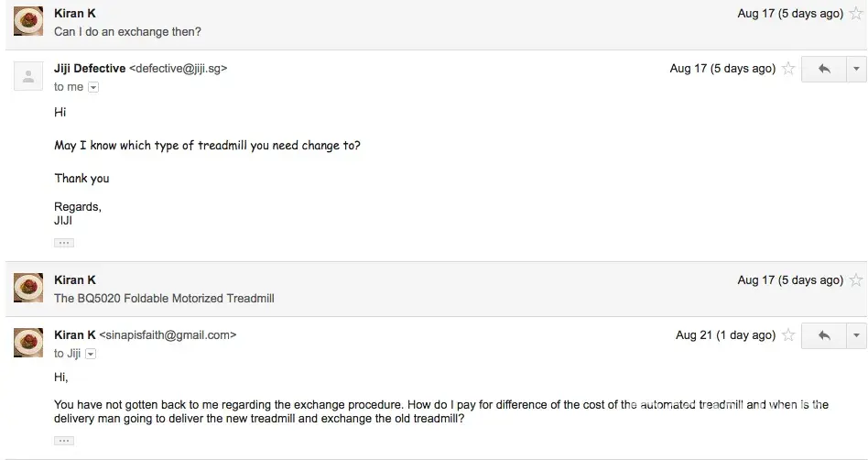Click Kiran K's avatar on the Aug 21 message
868x460 pixels.
[28, 344]
